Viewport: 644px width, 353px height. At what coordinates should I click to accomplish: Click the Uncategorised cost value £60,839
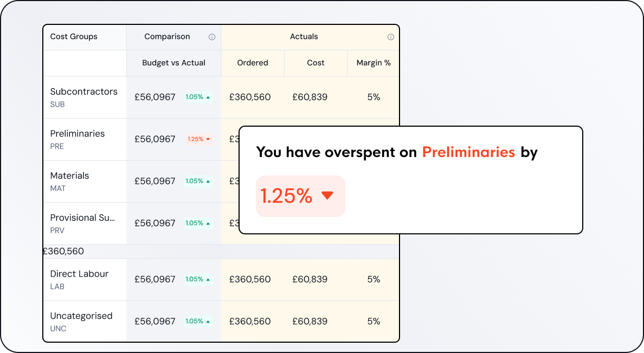click(310, 322)
